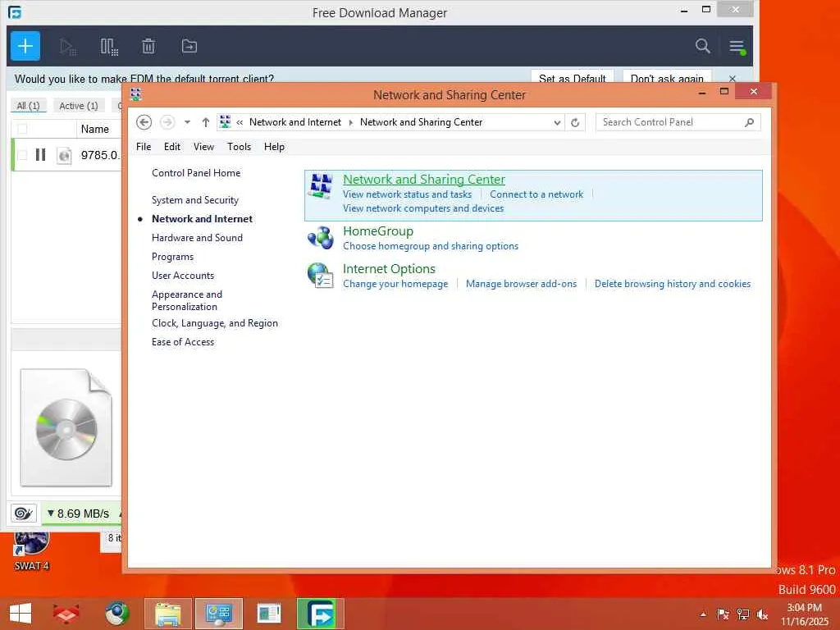Dismiss the default torrent client banner
Image resolution: width=840 pixels, height=630 pixels.
pyautogui.click(x=733, y=79)
